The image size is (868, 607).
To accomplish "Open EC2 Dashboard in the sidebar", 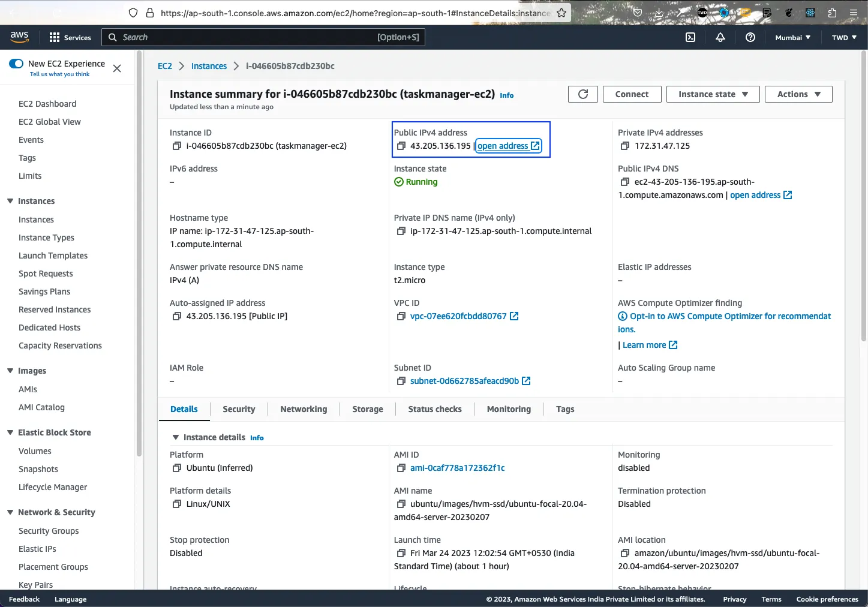I will (47, 104).
